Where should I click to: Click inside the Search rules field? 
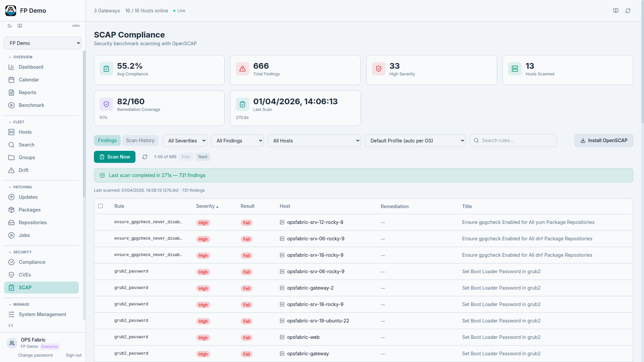(x=513, y=140)
